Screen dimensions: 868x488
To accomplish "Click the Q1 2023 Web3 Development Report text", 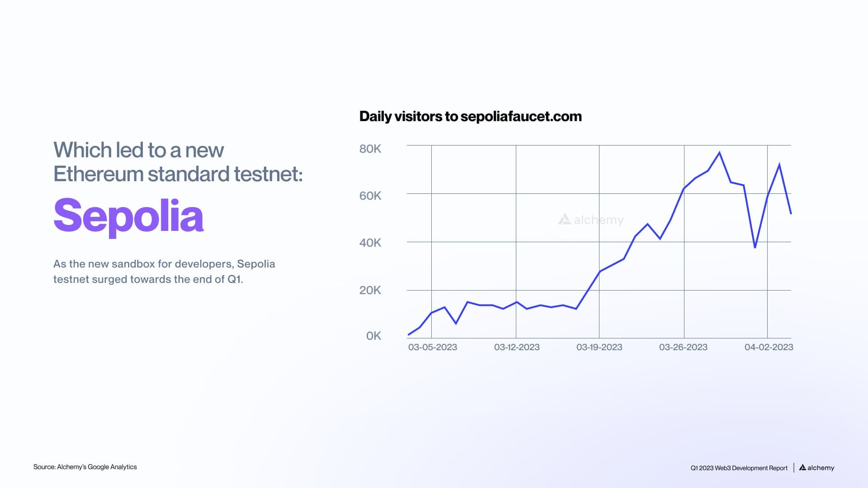I will click(x=739, y=468).
